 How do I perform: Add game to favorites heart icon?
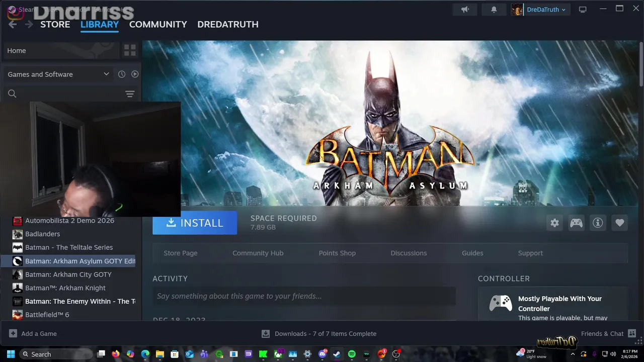click(619, 223)
